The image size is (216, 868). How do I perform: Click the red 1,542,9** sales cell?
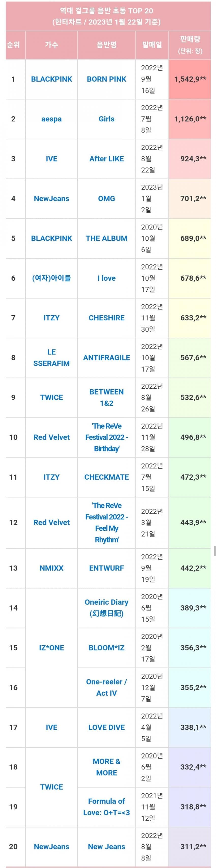(x=190, y=79)
